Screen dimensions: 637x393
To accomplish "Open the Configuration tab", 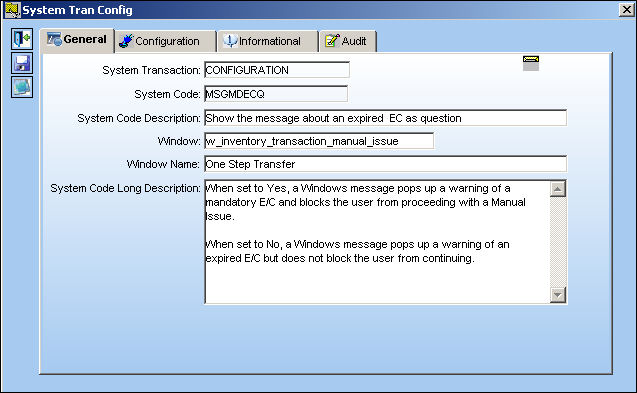I will [166, 41].
